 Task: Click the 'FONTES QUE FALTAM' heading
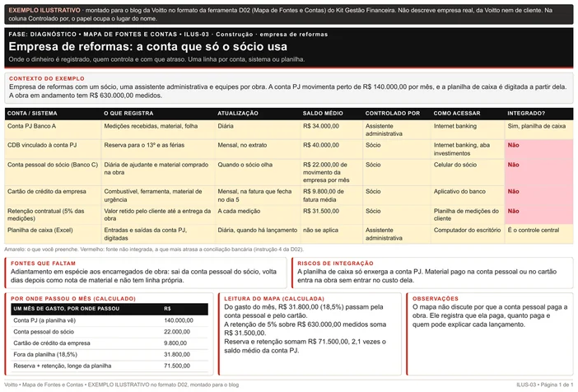(x=43, y=264)
